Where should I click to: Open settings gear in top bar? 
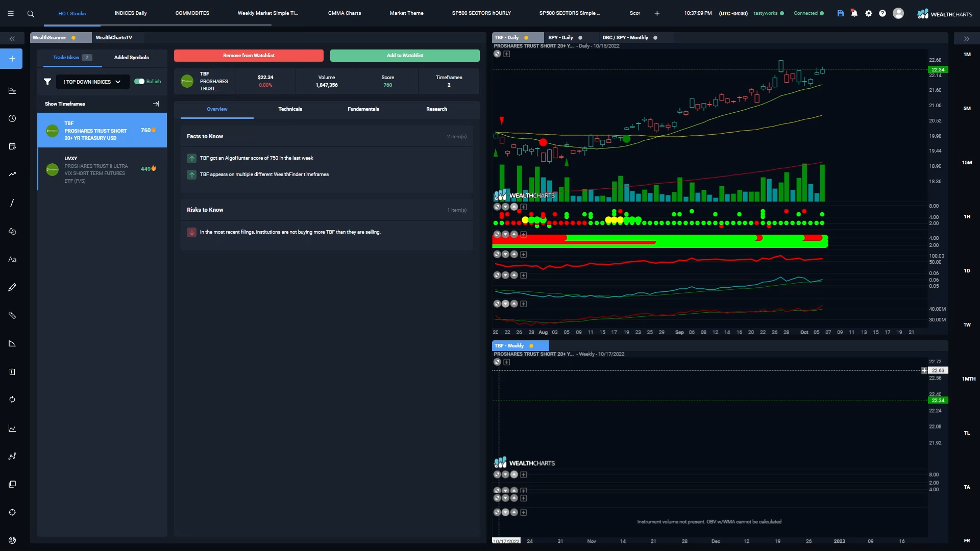(x=869, y=13)
